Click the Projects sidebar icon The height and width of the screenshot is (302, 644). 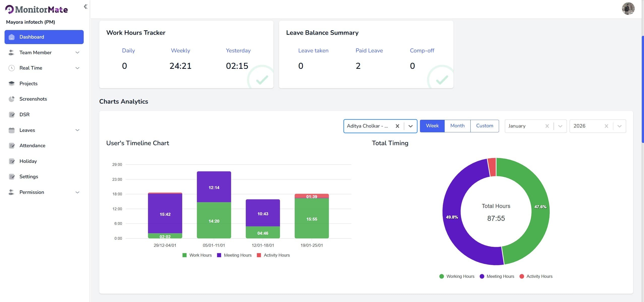12,83
